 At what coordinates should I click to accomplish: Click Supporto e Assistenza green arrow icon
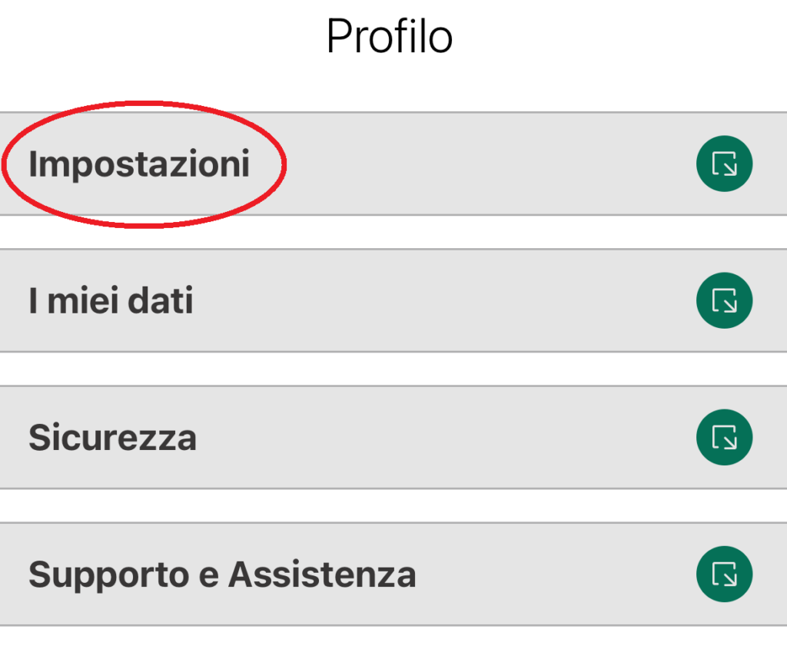pyautogui.click(x=724, y=574)
